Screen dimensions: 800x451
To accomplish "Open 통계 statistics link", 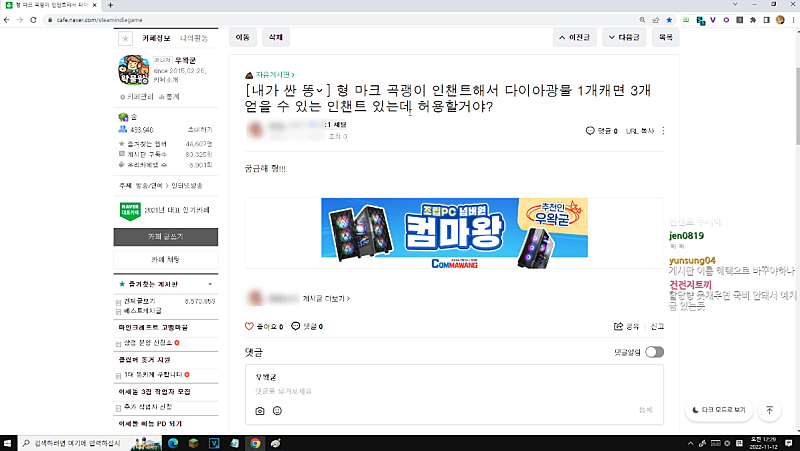I will tap(169, 96).
